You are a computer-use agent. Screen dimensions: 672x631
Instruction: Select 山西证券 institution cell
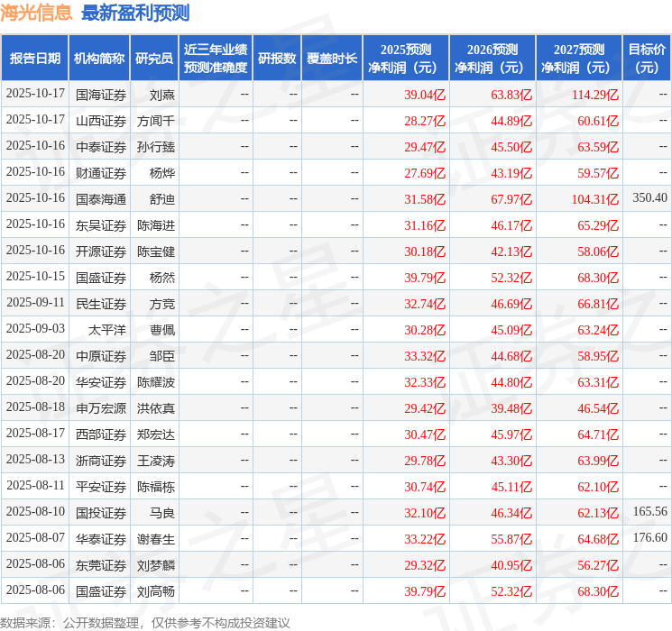point(101,121)
